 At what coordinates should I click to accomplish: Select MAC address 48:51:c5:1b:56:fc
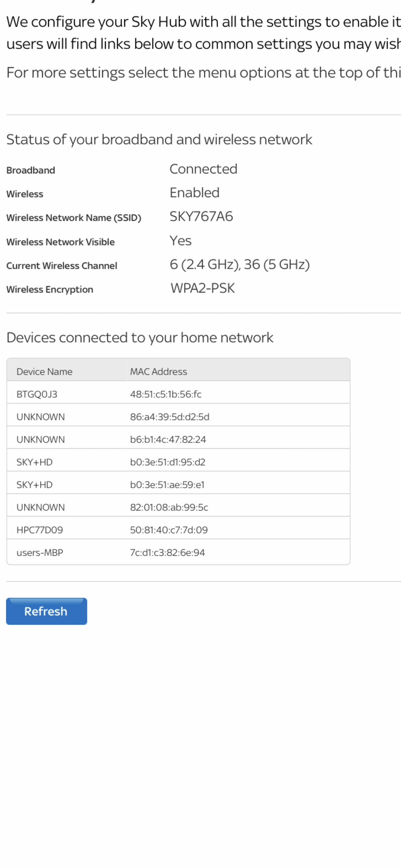click(166, 394)
